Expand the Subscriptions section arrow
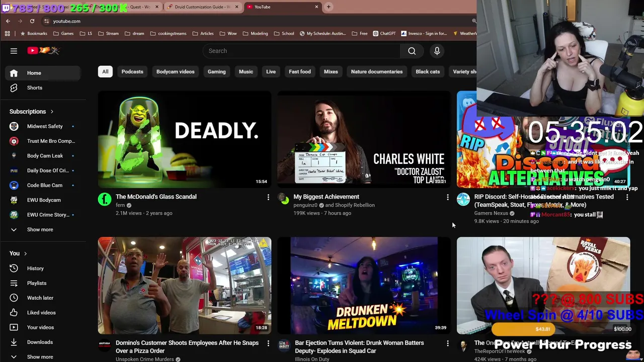The image size is (644, 362). coord(51,112)
